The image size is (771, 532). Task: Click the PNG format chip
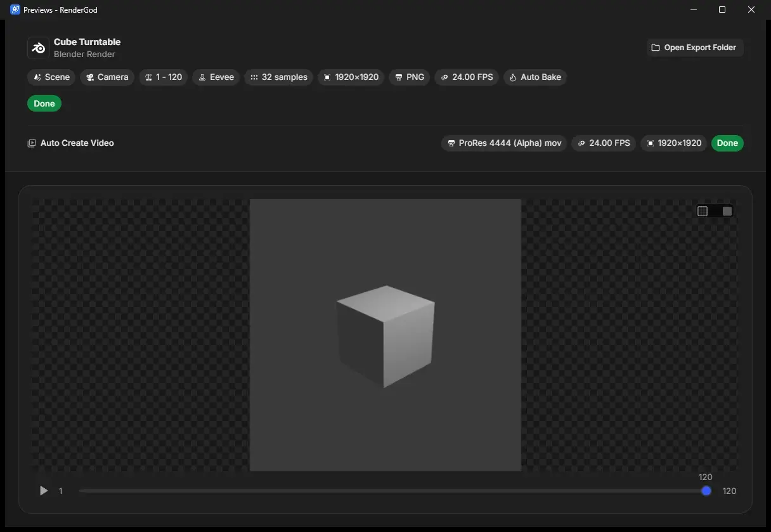click(x=409, y=77)
